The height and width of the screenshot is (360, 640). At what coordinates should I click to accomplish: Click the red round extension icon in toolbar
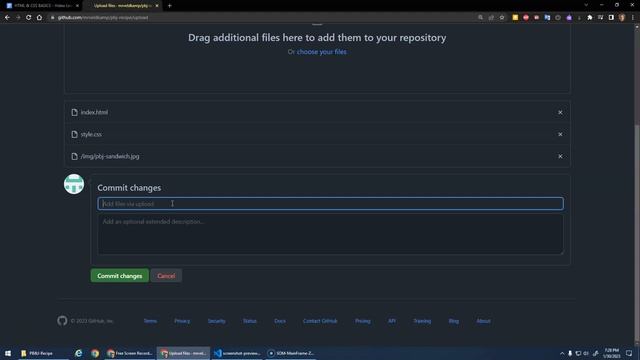pos(526,18)
